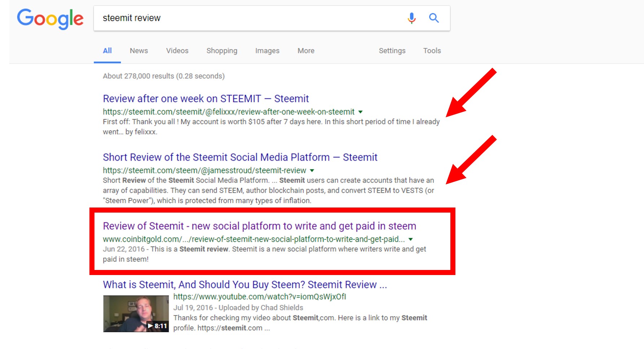The image size is (644, 349).
Task: Expand the More search menu
Action: point(306,51)
